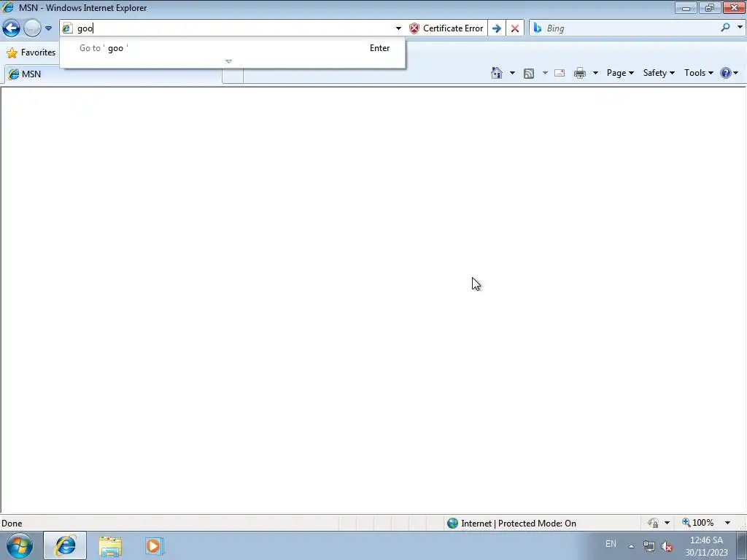Open the clock showing 12:46 SA
Viewport: 747px width, 560px height.
tap(706, 546)
